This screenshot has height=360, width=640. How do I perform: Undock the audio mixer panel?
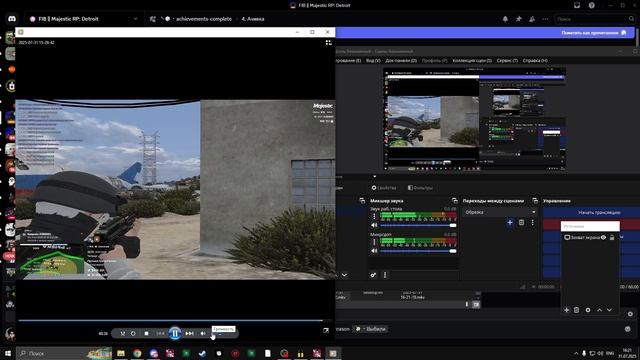point(455,201)
